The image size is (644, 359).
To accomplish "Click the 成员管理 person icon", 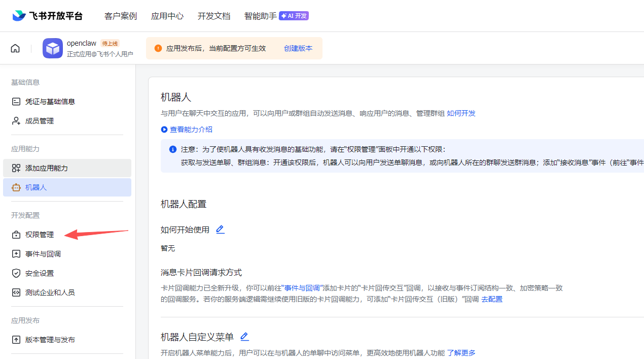I will [x=16, y=121].
